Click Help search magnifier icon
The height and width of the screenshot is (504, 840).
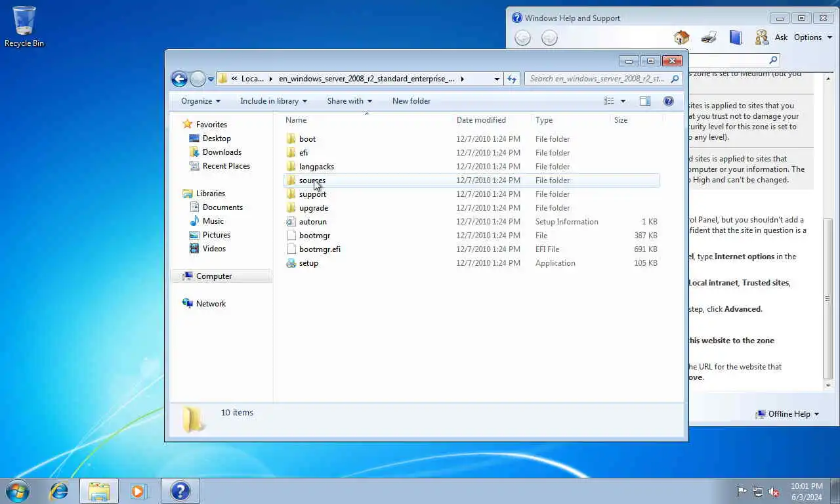tap(773, 60)
